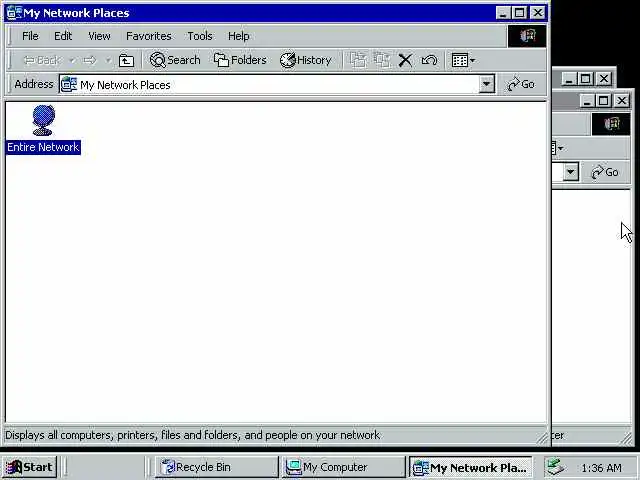Close the middle background window
Screen dimensions: 640x480
(622, 100)
